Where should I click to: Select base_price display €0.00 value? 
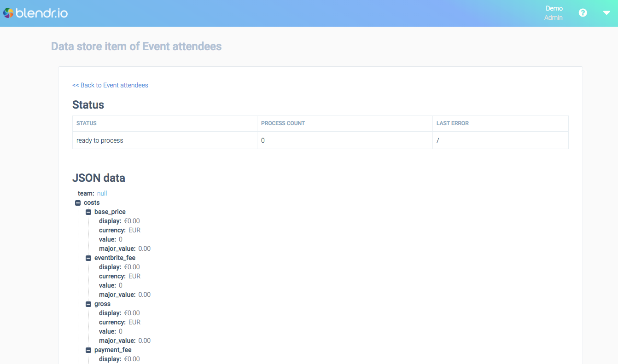click(x=132, y=221)
